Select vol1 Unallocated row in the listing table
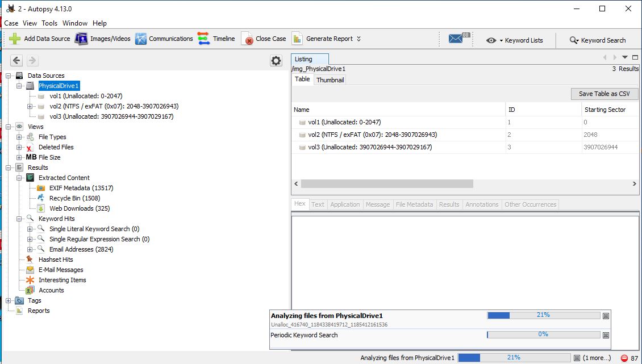Screen dimensions: 642x364 (x=465, y=122)
